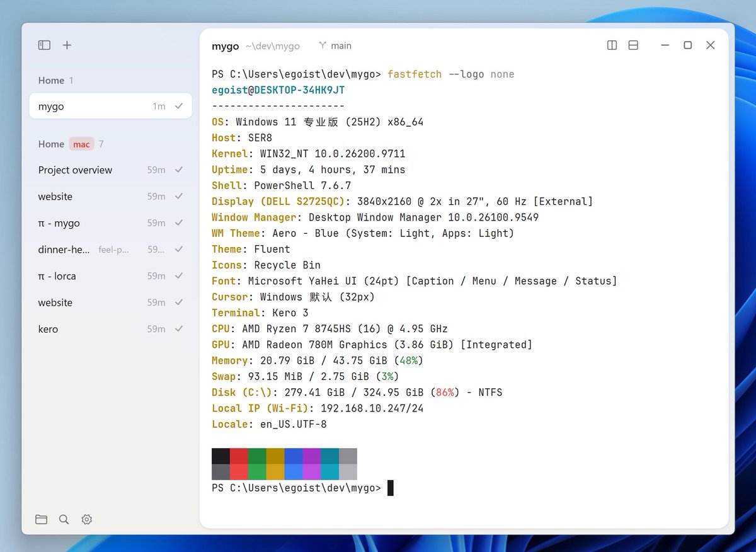Click the bright yellow color block in palette
Screen dimensions: 756x552
(275, 472)
